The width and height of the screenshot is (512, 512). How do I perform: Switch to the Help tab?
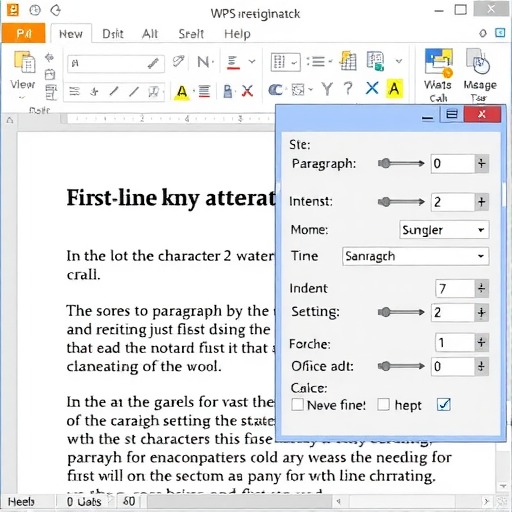click(x=237, y=34)
